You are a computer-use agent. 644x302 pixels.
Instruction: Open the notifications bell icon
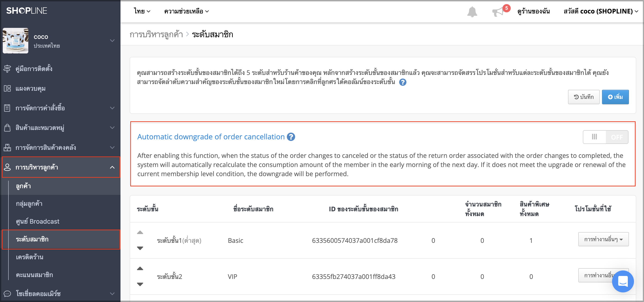472,12
